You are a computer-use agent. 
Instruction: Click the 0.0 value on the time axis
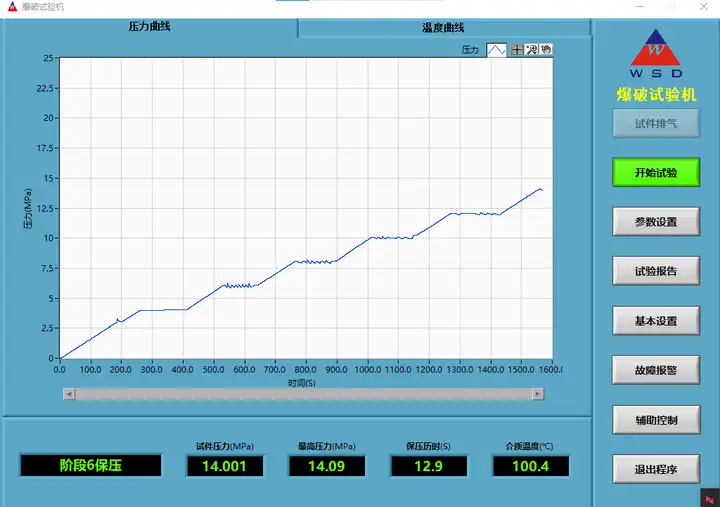click(x=60, y=370)
